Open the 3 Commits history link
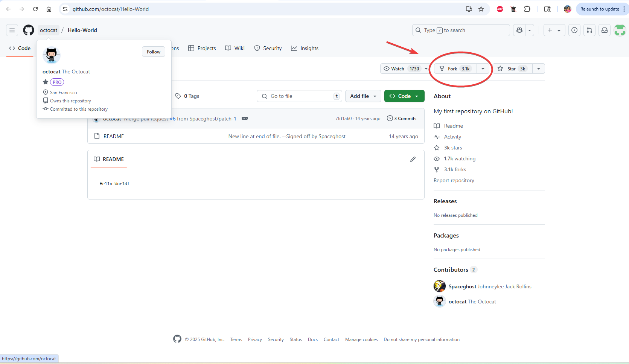Screen dimensions: 629x364 402,118
